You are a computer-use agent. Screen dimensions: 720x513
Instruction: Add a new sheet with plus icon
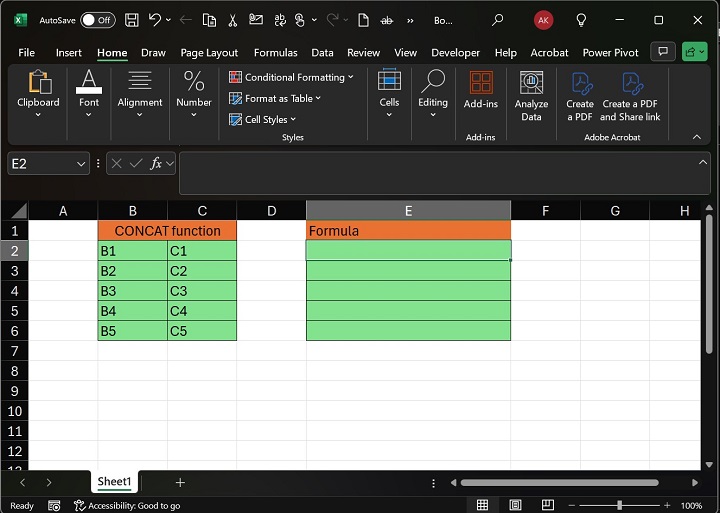180,482
